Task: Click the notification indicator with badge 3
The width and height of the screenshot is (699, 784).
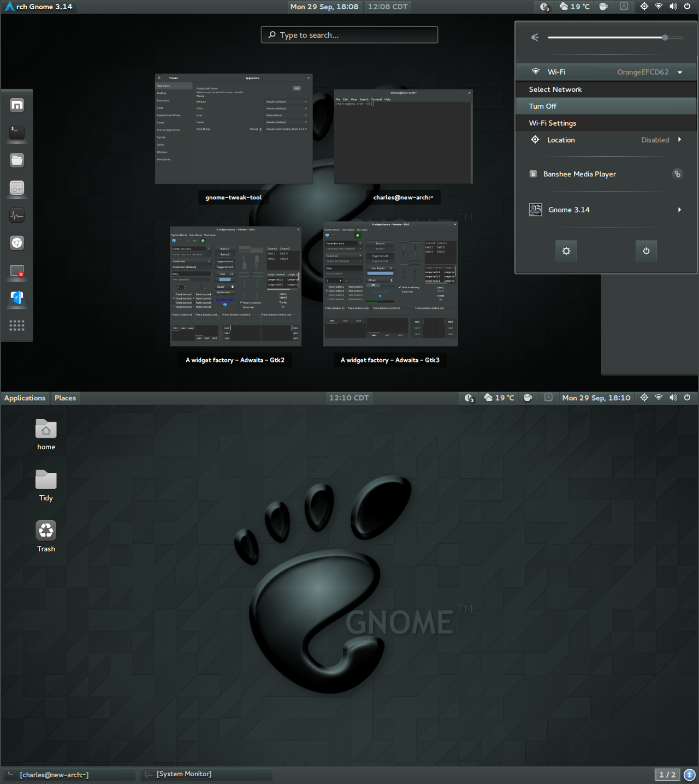Action: tap(544, 7)
